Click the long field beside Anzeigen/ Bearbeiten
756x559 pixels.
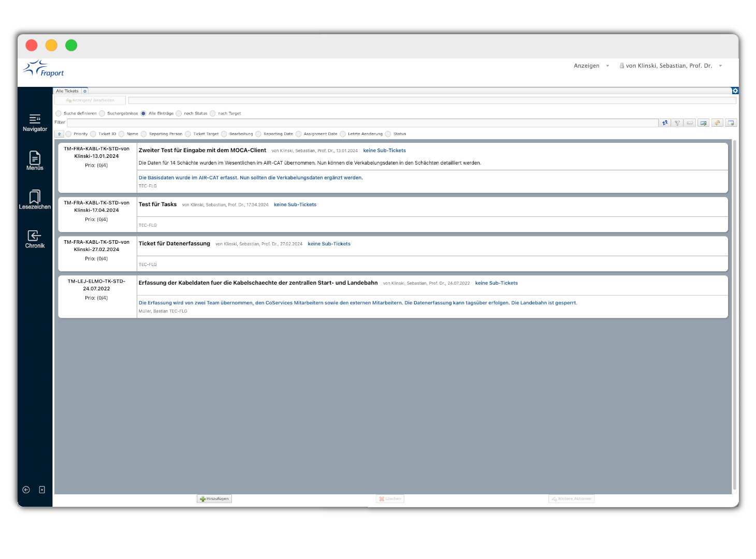click(432, 100)
